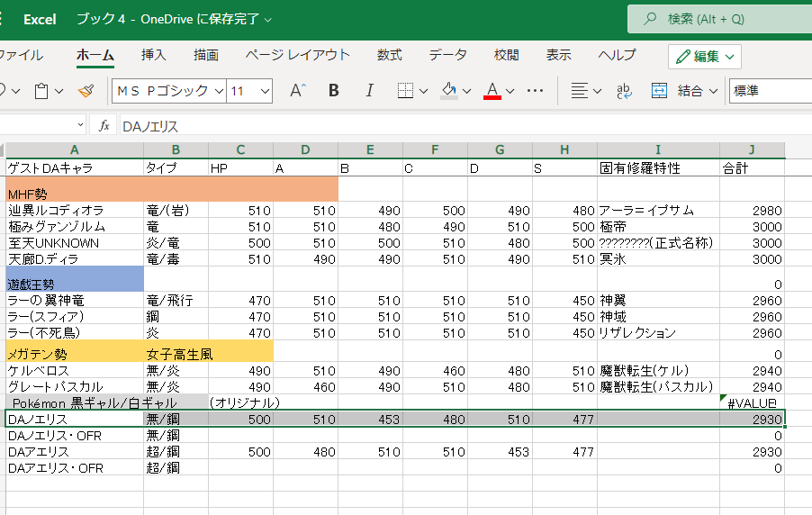
Task: Toggle Bold formatting
Action: click(x=333, y=91)
